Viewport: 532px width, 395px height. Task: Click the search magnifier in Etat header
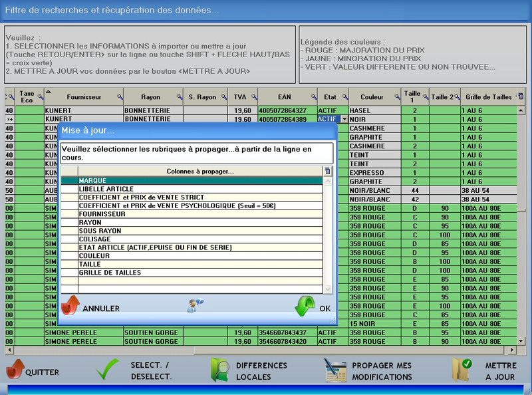click(345, 96)
